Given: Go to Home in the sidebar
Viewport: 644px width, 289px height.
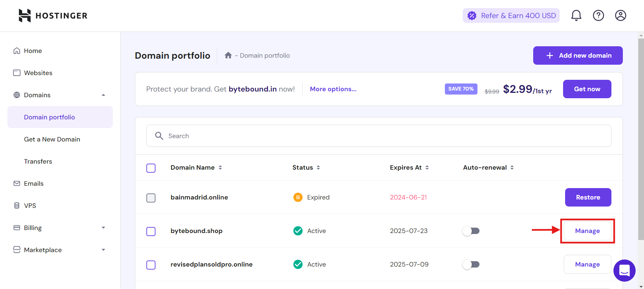Looking at the screenshot, I should pos(33,51).
